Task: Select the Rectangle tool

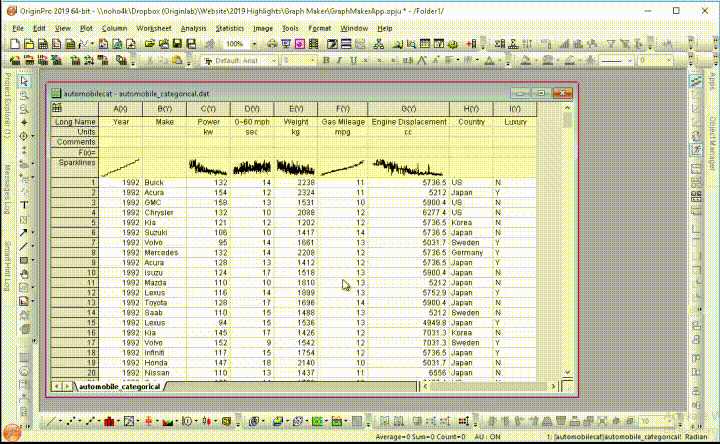Action: coord(23,260)
